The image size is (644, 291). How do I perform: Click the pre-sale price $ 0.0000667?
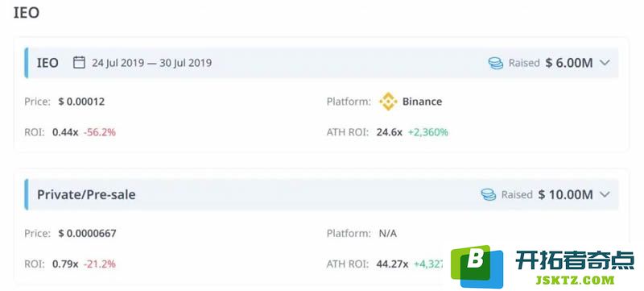pyautogui.click(x=87, y=234)
